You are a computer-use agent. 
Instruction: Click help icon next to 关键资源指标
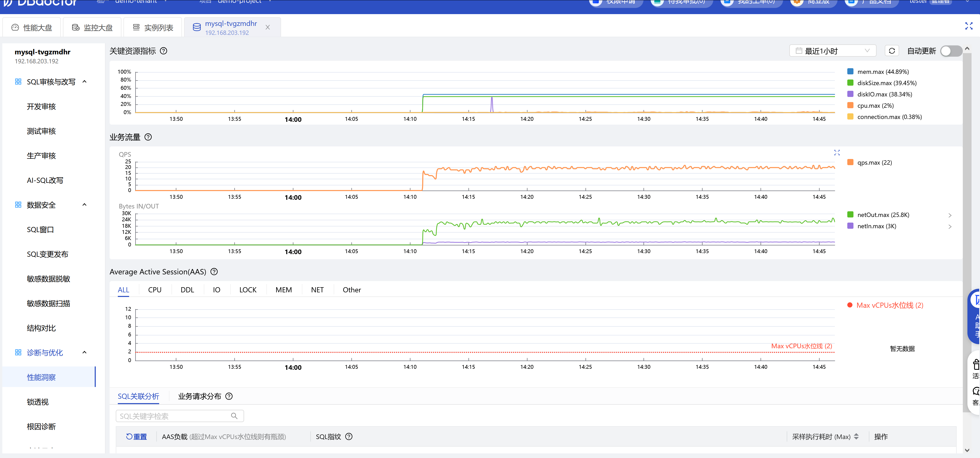164,51
